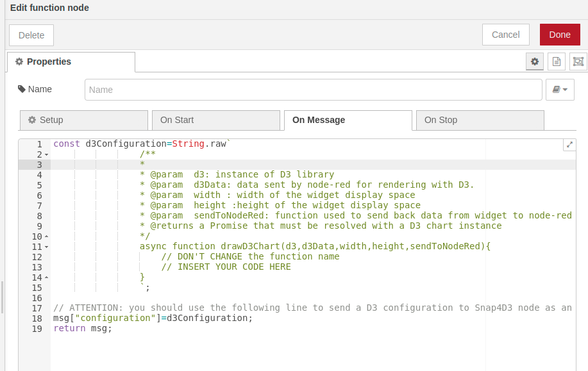
Task: Switch to the Setup tab
Action: click(84, 120)
